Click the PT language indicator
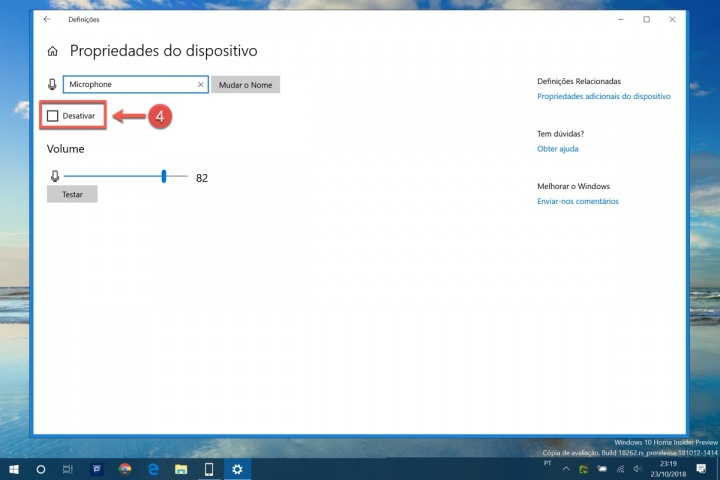 [x=547, y=463]
